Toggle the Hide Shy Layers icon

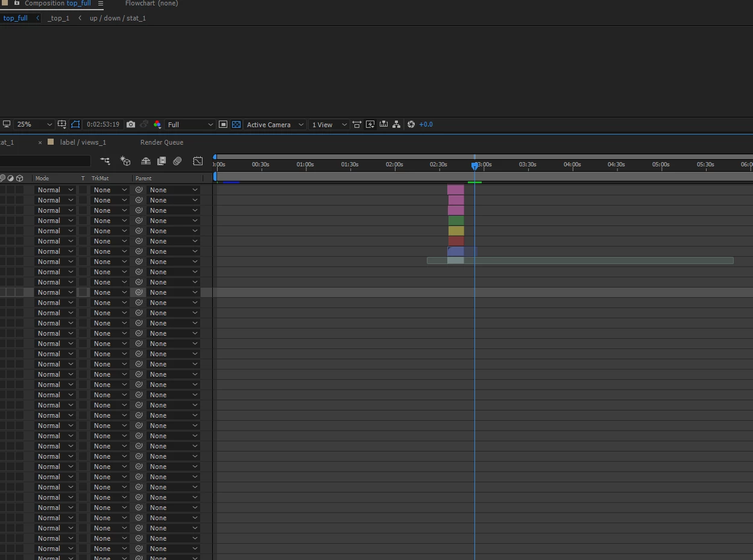point(146,161)
